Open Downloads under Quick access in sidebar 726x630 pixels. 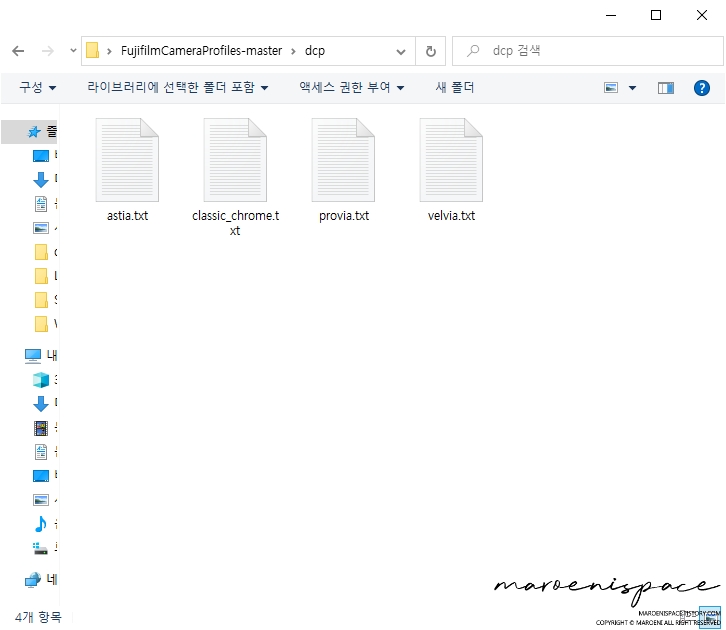41,180
